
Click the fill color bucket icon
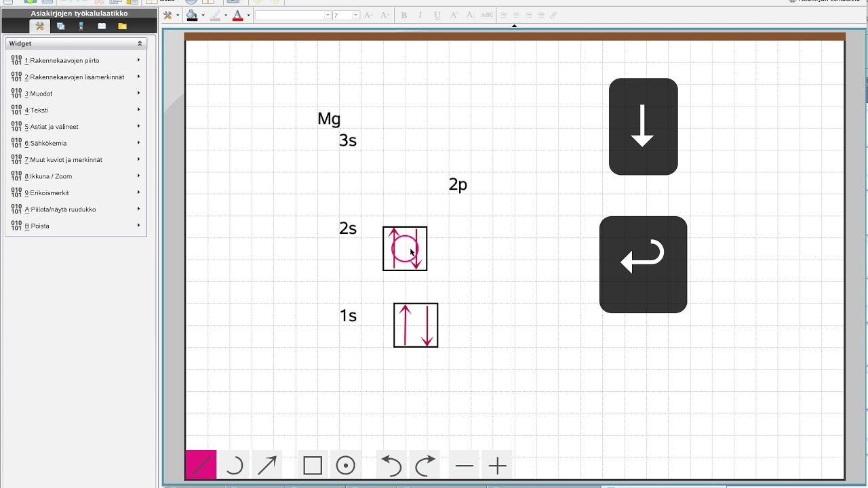(x=192, y=15)
